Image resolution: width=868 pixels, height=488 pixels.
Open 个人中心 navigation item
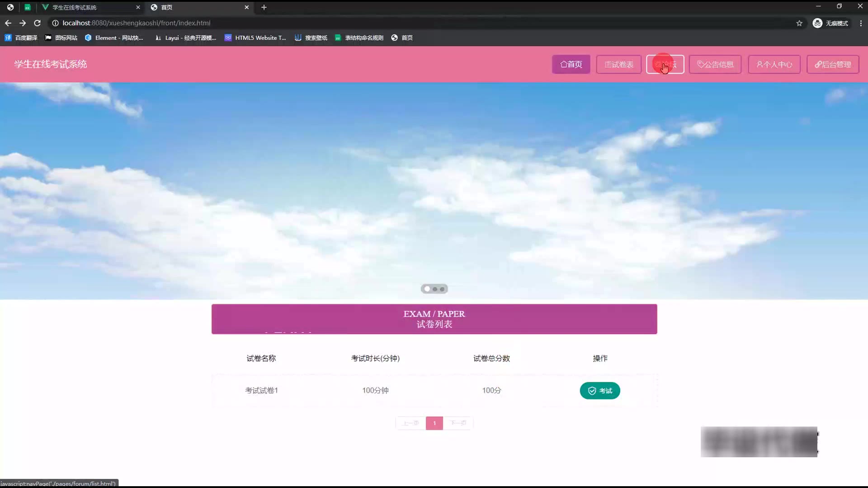[774, 64]
